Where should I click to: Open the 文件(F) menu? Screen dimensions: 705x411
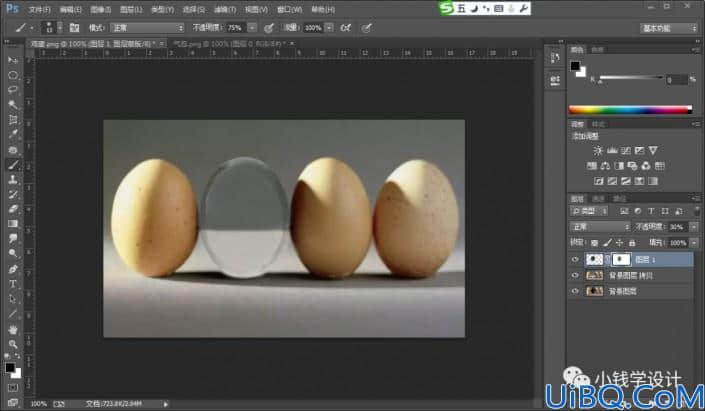[40, 9]
